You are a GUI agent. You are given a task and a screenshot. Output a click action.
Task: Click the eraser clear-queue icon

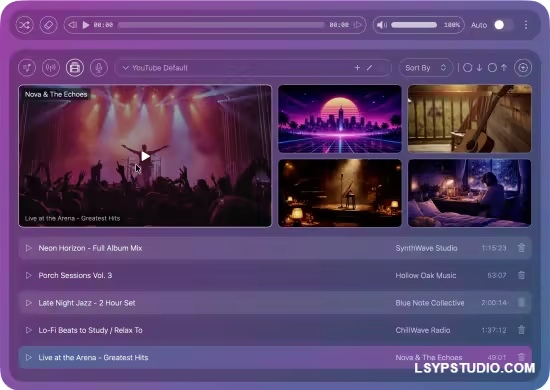[x=48, y=25]
